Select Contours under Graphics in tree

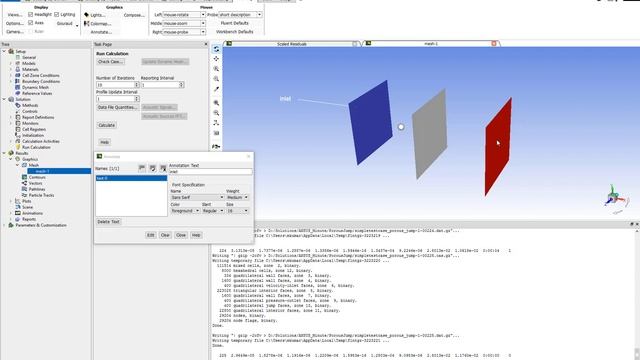[37, 177]
